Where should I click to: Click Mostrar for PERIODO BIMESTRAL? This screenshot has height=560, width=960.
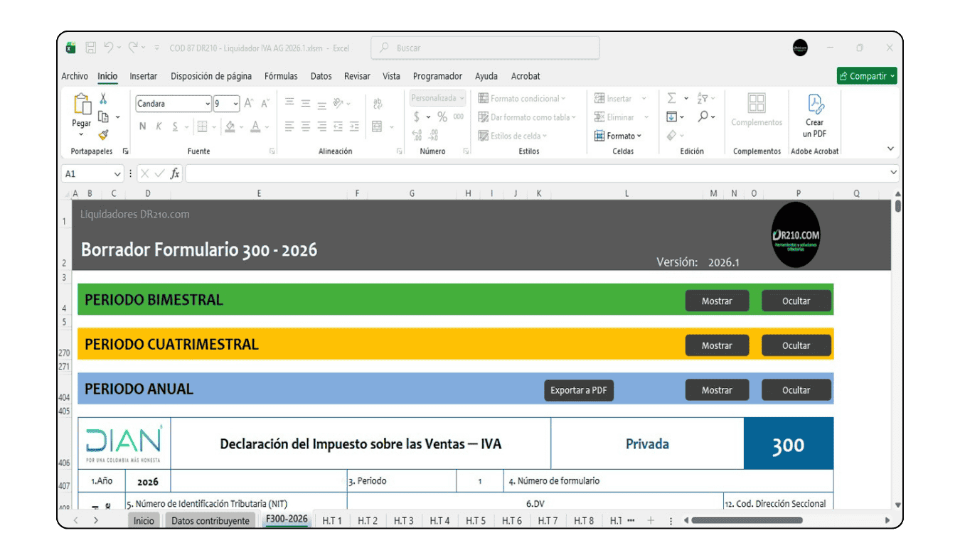click(717, 301)
